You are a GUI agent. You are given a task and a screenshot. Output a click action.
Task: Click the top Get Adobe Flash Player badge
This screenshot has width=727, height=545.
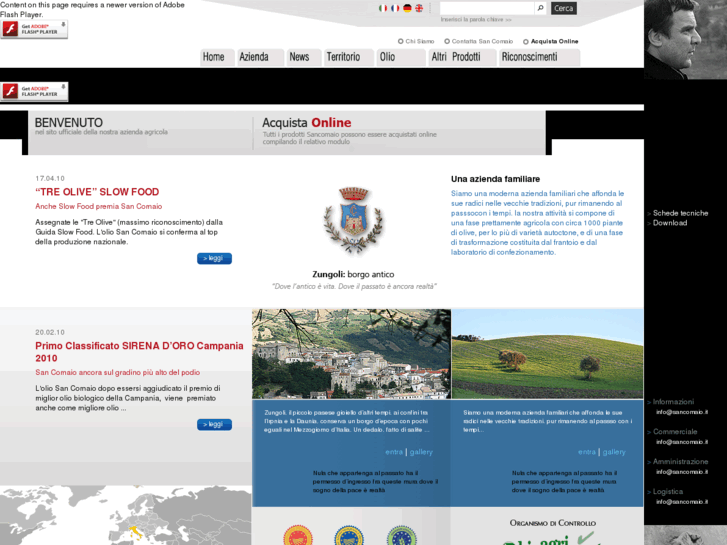coord(34,29)
